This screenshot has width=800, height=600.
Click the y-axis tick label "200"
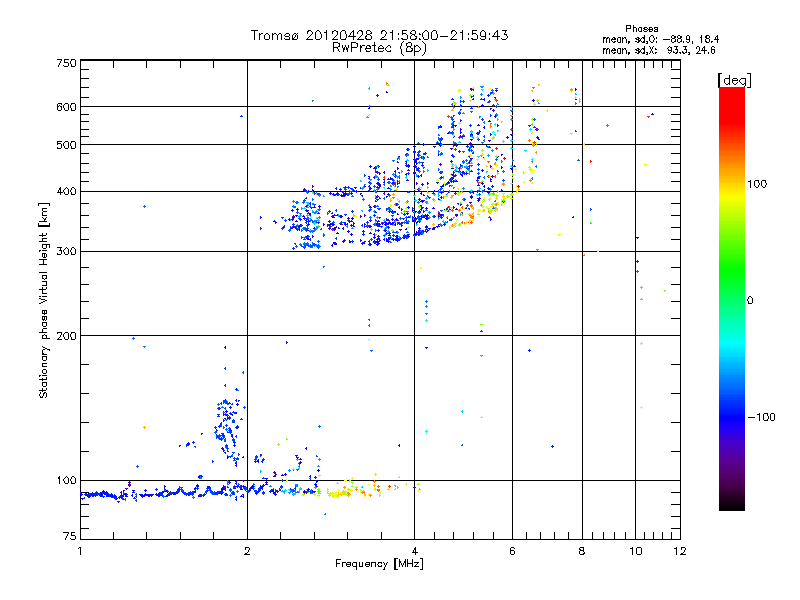point(66,336)
